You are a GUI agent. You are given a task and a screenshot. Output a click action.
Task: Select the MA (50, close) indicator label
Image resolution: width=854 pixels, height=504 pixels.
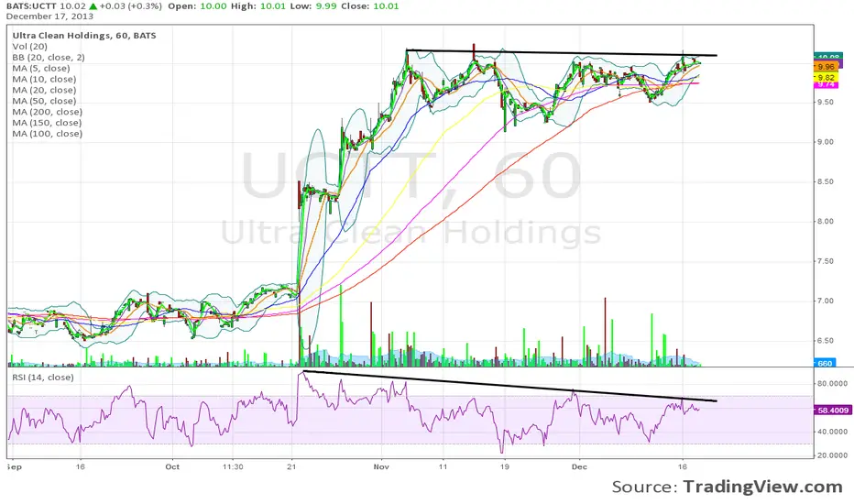click(44, 101)
